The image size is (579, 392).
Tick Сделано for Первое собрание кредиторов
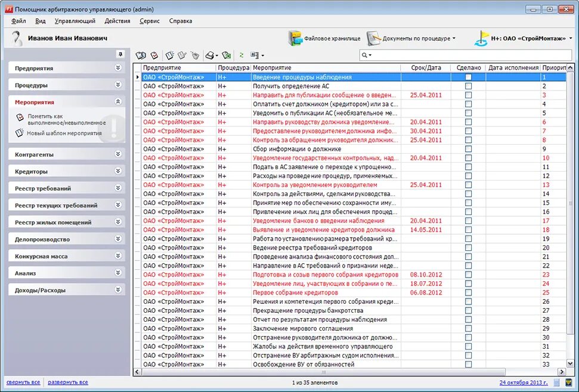(468, 293)
